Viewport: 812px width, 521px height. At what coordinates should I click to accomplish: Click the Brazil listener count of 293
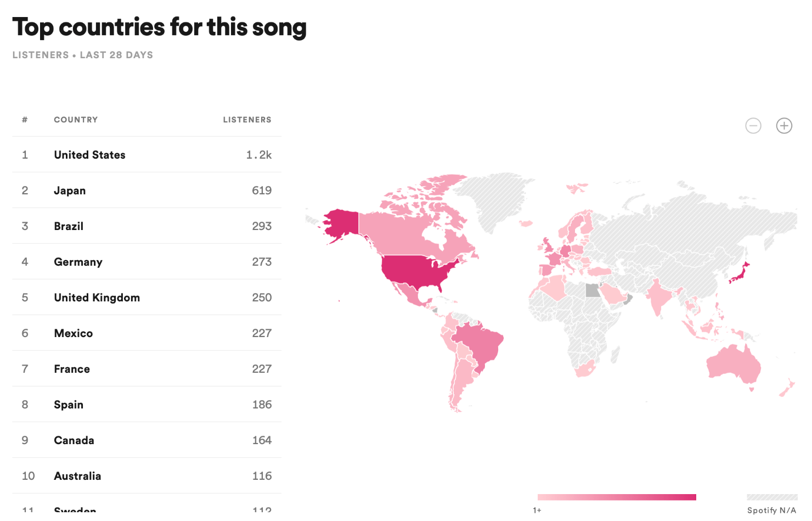262,226
